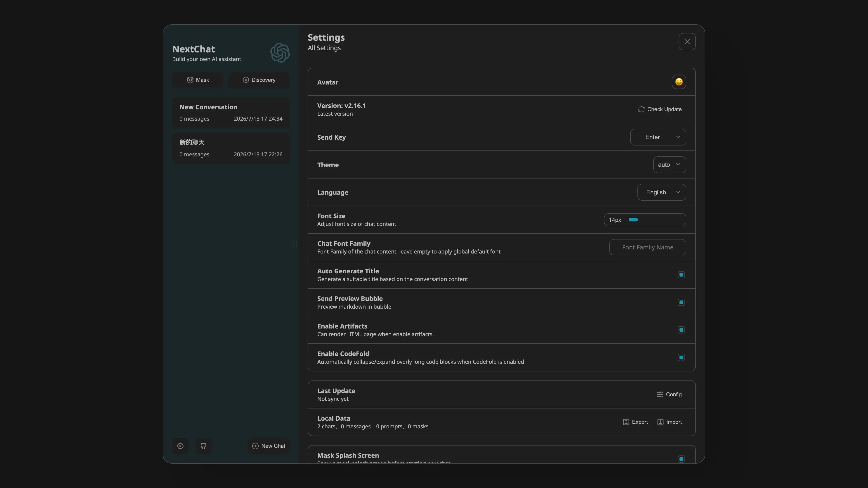Click the Export upload icon
The width and height of the screenshot is (868, 488).
(626, 422)
